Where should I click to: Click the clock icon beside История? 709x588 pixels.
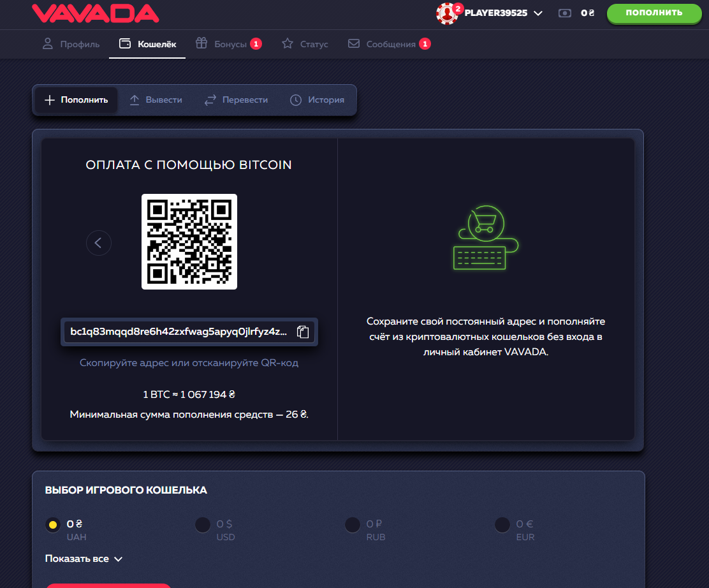(x=296, y=100)
